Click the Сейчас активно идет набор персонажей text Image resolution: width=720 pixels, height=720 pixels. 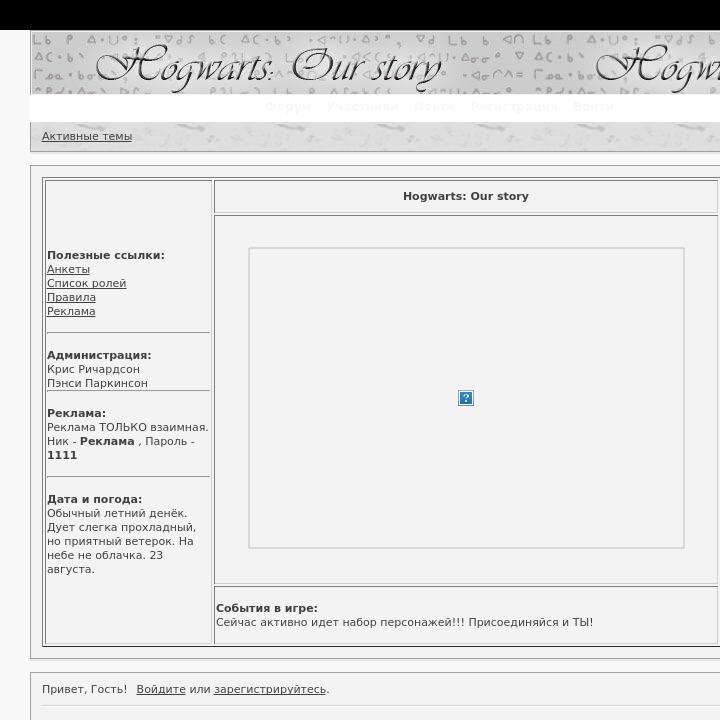[x=405, y=622]
